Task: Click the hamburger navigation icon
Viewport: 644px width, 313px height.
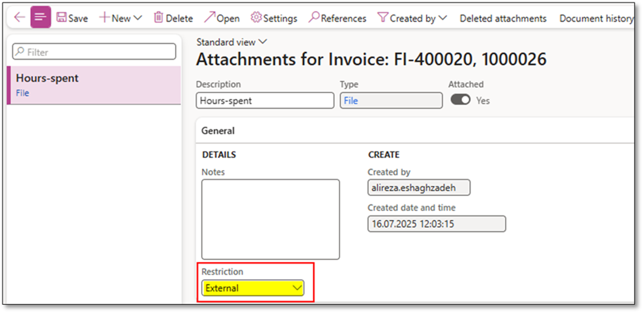Action: [x=40, y=17]
